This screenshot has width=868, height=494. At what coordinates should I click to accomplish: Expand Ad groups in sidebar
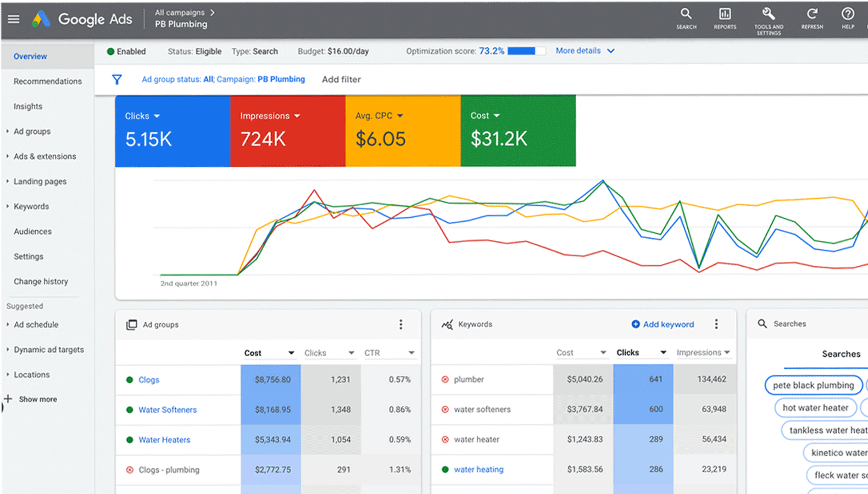point(8,131)
